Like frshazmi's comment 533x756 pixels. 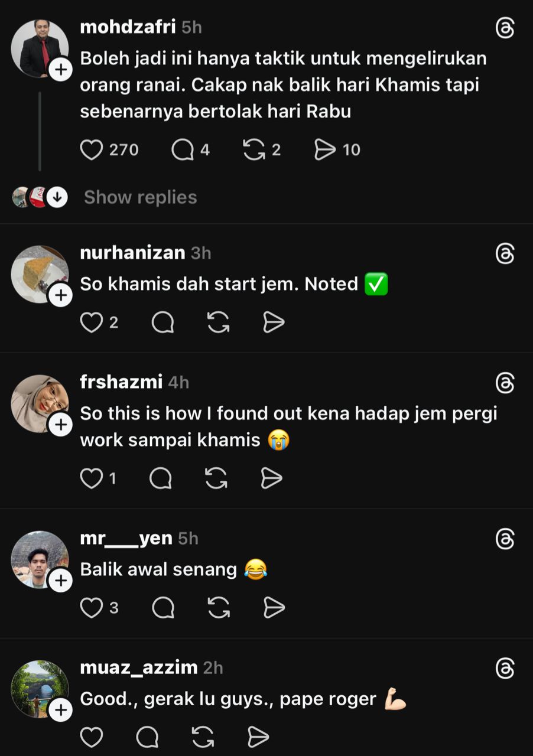click(x=92, y=478)
